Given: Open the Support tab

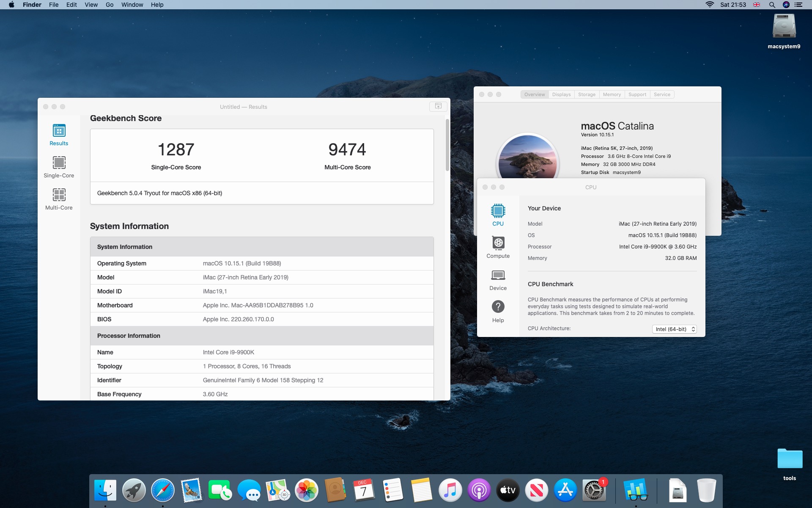Looking at the screenshot, I should pyautogui.click(x=637, y=94).
